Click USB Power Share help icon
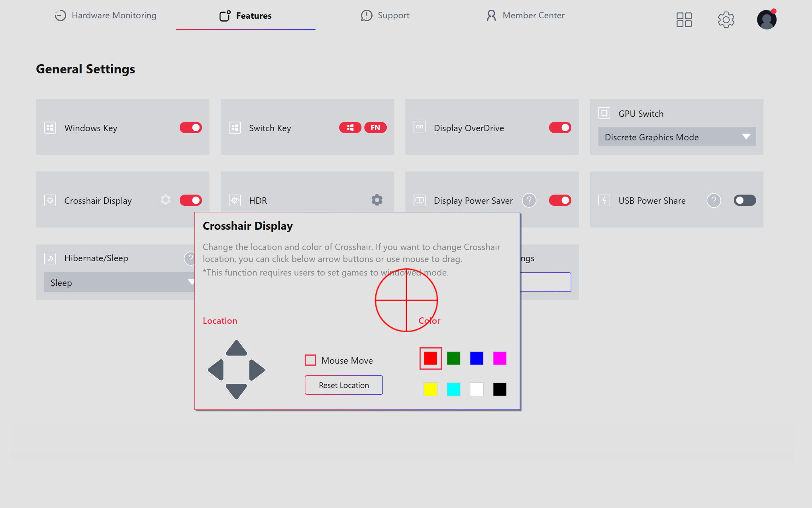This screenshot has height=508, width=812. [x=714, y=200]
